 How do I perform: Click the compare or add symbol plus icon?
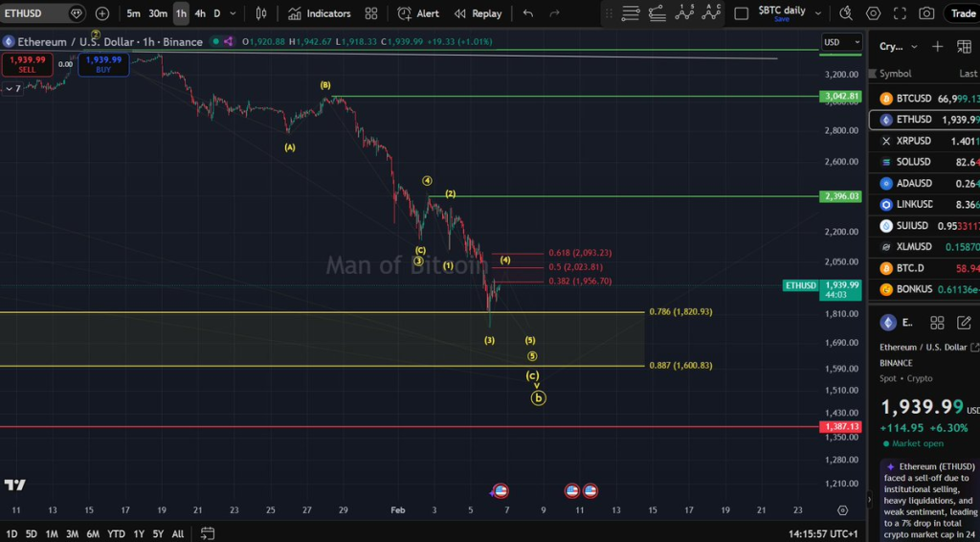pyautogui.click(x=101, y=13)
